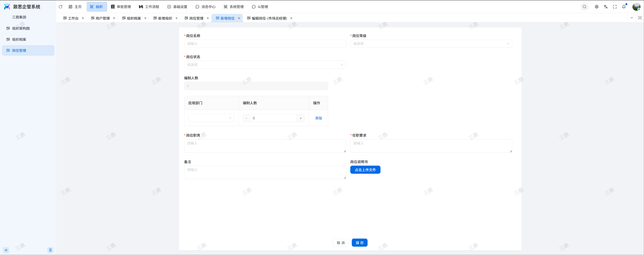Expand the 岗位等级 dropdown
Screen dimensions: 644x255
[x=431, y=44]
